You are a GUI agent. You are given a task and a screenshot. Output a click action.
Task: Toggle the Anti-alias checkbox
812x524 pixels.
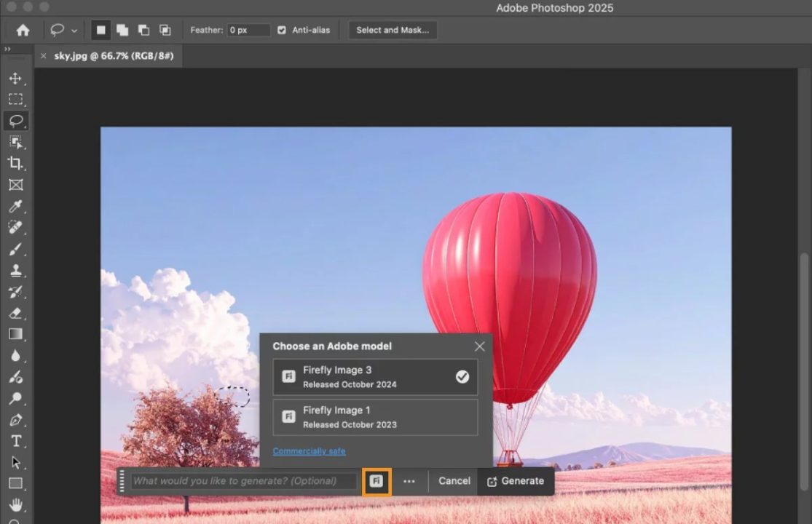point(282,30)
